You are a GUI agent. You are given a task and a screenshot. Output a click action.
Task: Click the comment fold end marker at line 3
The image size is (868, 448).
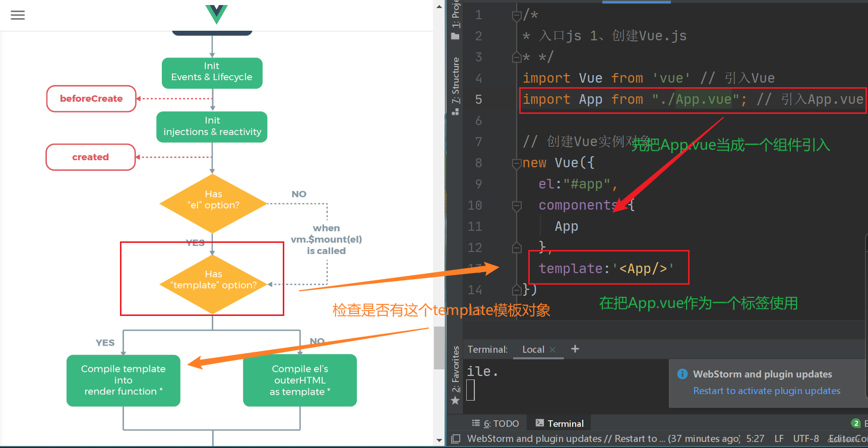pyautogui.click(x=516, y=57)
